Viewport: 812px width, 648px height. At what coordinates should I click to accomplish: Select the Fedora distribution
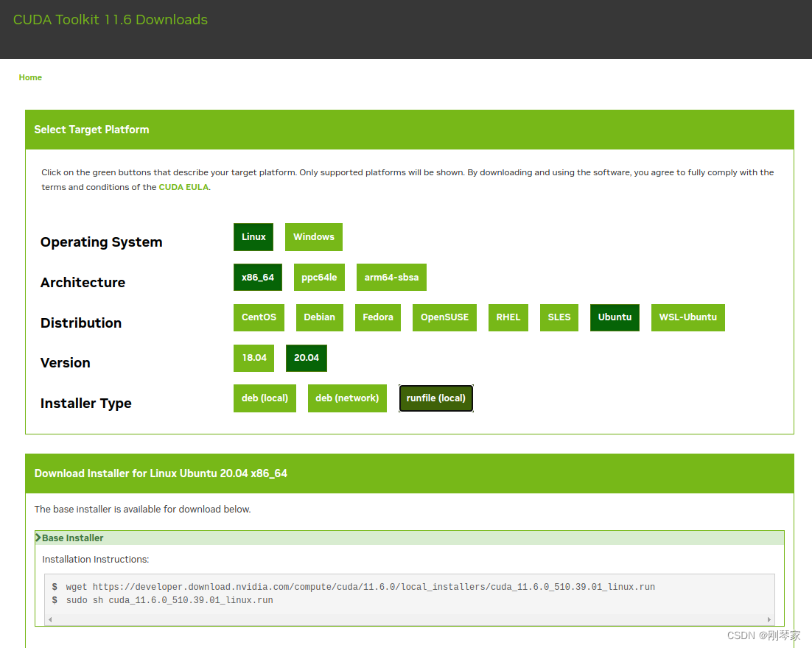pos(377,317)
